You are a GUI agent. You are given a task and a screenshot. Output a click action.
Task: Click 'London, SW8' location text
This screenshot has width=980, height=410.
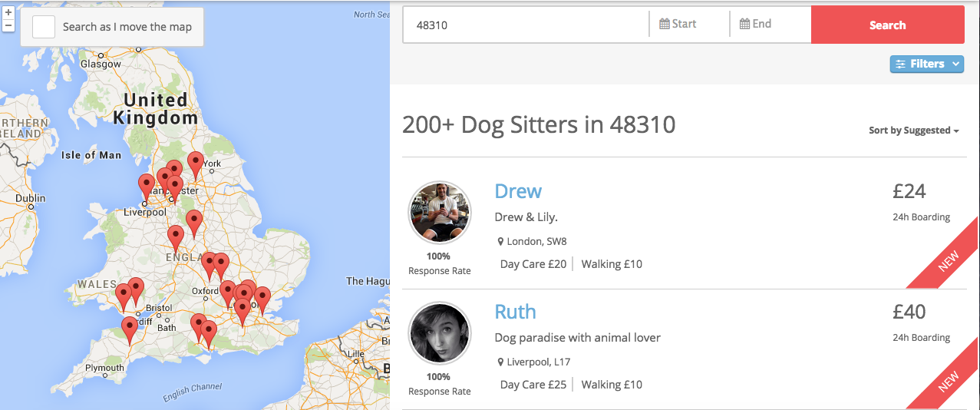pos(536,241)
